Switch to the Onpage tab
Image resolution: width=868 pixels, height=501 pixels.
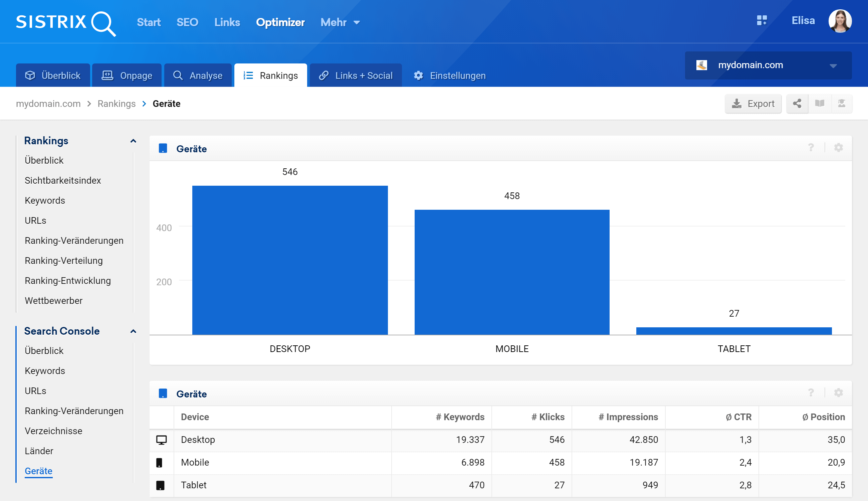point(127,75)
